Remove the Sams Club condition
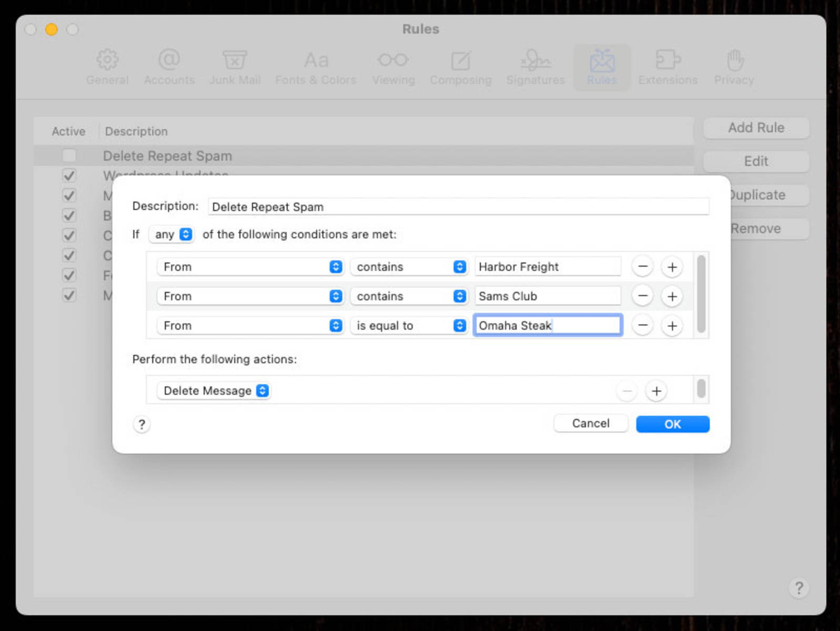840x631 pixels. 642,296
